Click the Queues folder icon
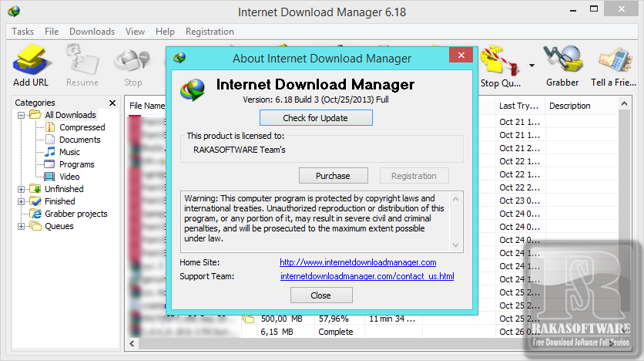The image size is (644, 361). [35, 226]
